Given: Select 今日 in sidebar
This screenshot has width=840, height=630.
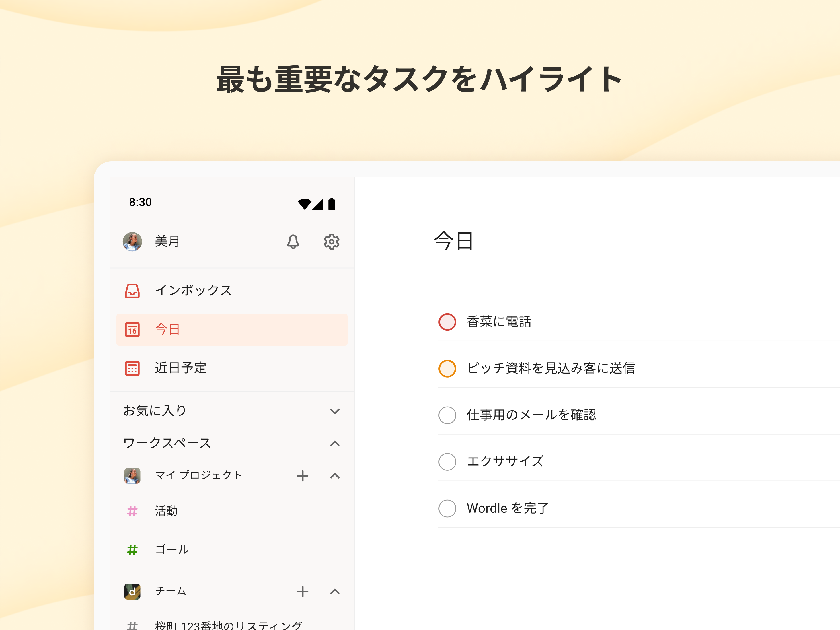Looking at the screenshot, I should point(232,329).
